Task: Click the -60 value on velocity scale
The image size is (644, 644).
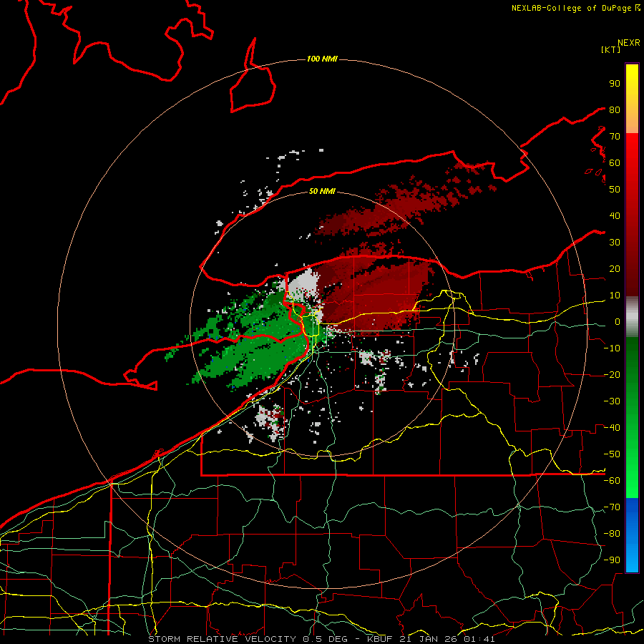Action: (612, 481)
